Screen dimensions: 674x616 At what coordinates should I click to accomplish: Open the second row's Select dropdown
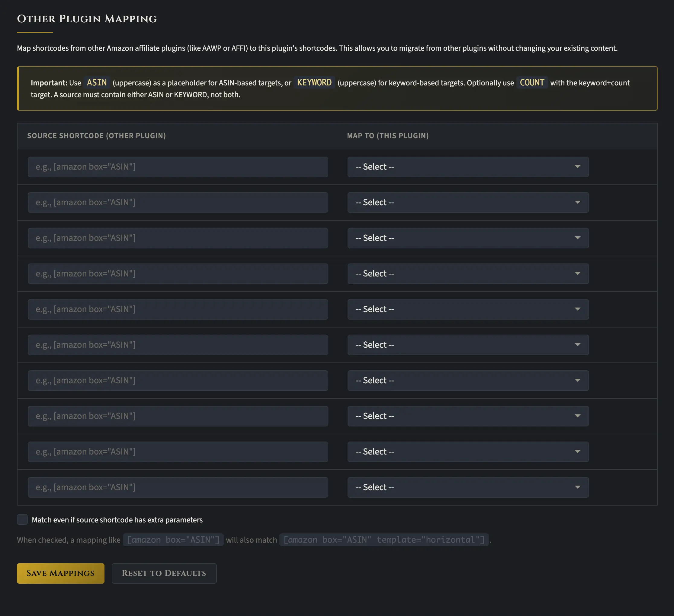[x=468, y=202]
